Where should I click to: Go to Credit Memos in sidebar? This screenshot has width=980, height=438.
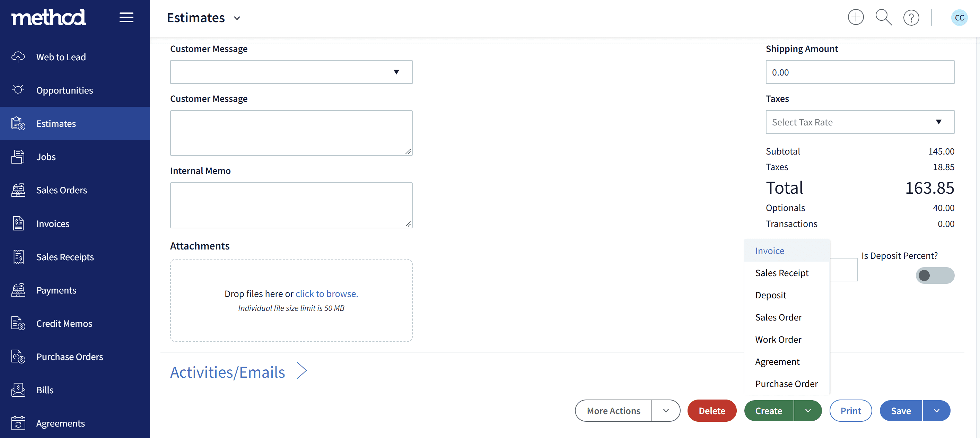75,323
